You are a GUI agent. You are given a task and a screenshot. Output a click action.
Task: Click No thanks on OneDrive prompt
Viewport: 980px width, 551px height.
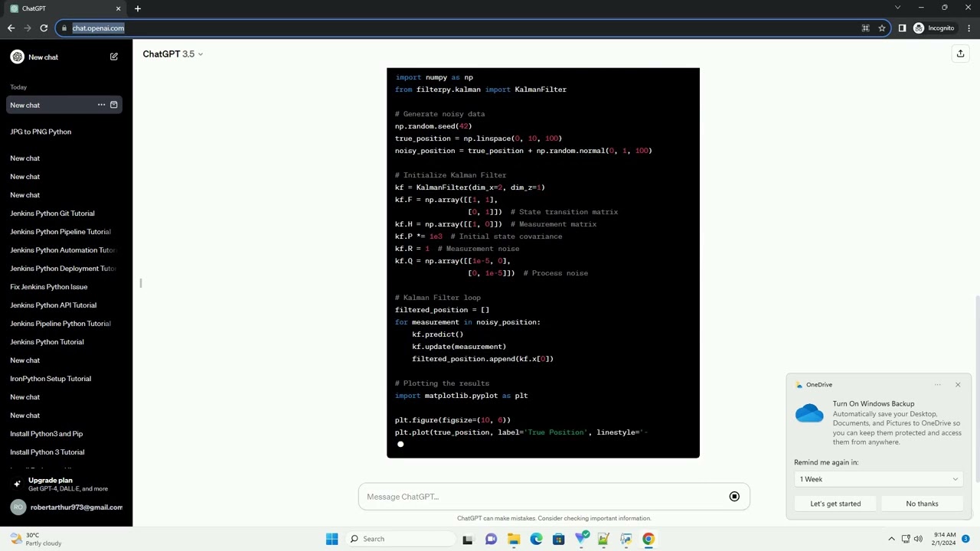click(922, 504)
